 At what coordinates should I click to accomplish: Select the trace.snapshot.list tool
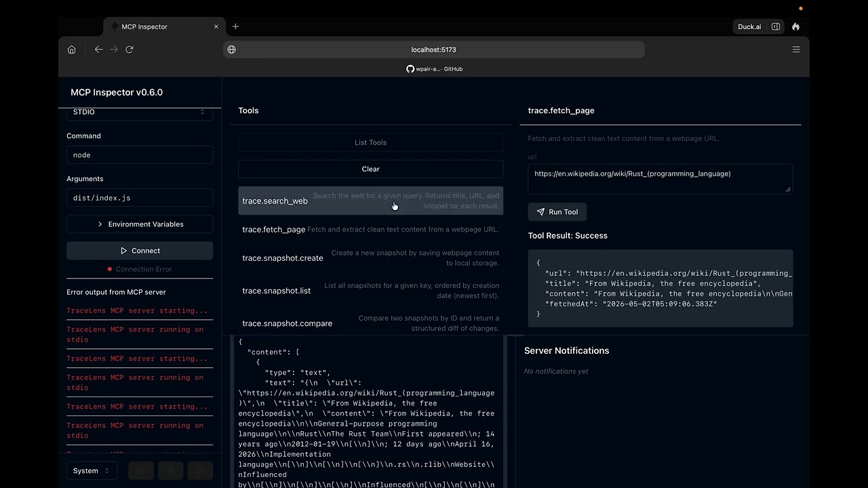click(370, 291)
